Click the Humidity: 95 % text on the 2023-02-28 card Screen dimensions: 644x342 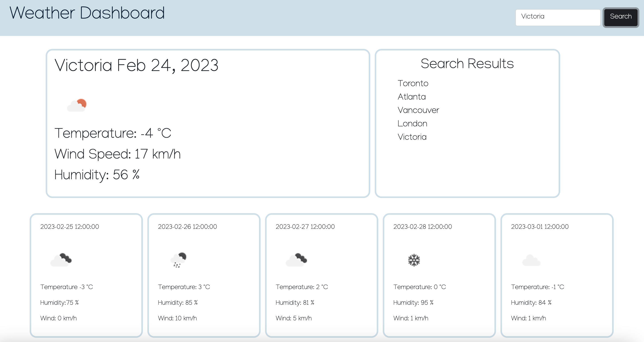(x=413, y=302)
